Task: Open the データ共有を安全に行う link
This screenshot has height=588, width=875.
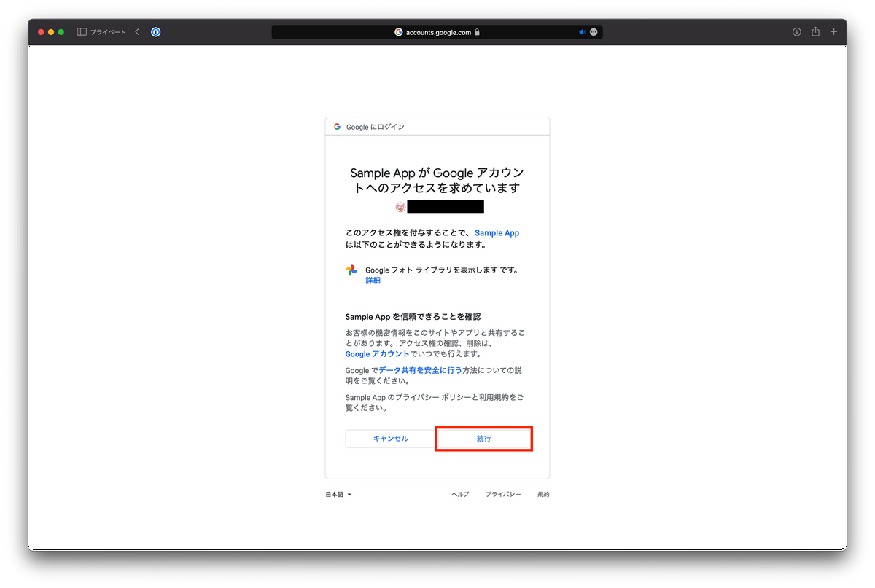Action: [420, 371]
